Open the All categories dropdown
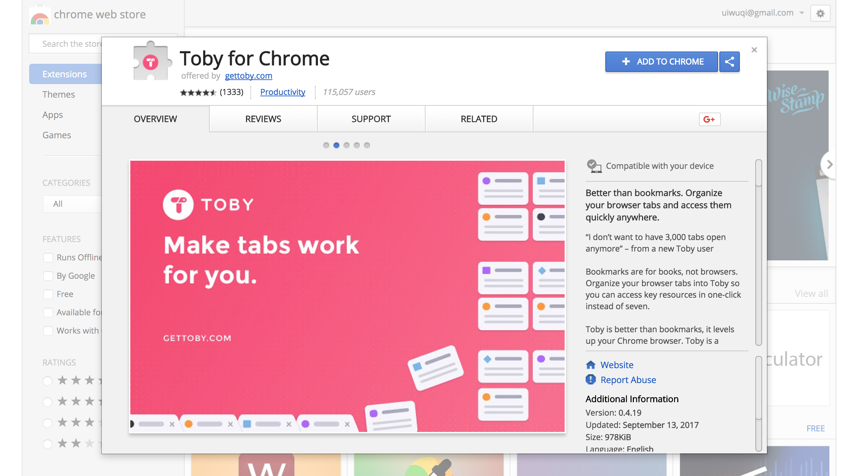 [x=72, y=204]
